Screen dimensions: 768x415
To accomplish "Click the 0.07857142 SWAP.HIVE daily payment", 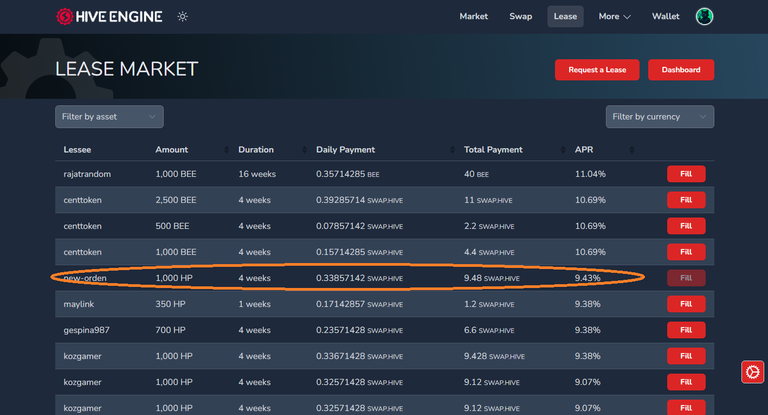I will tap(360, 226).
